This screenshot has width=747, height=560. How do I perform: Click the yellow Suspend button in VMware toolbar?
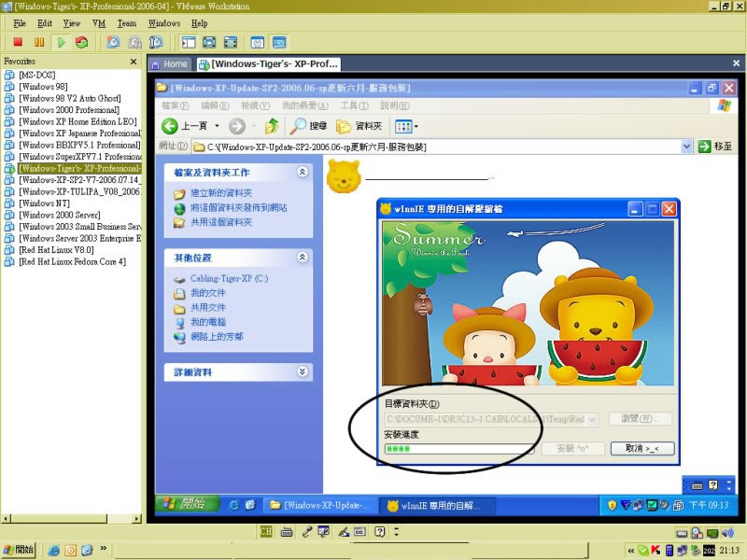(x=39, y=42)
